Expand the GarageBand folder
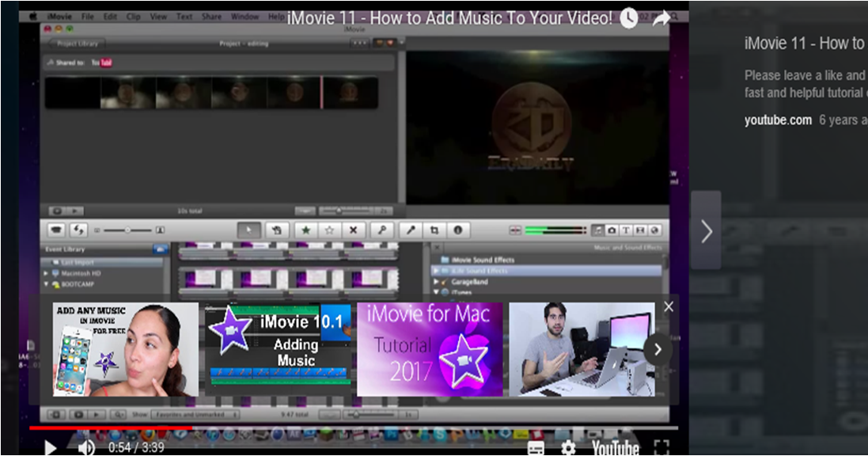Viewport: 868px width, 456px height. click(x=437, y=282)
